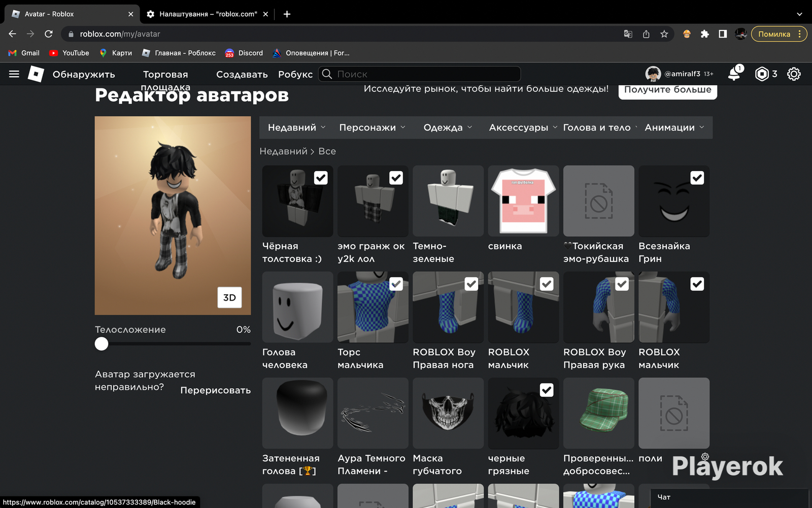Image resolution: width=812 pixels, height=508 pixels.
Task: Toggle the 3D avatar view button
Action: [229, 298]
